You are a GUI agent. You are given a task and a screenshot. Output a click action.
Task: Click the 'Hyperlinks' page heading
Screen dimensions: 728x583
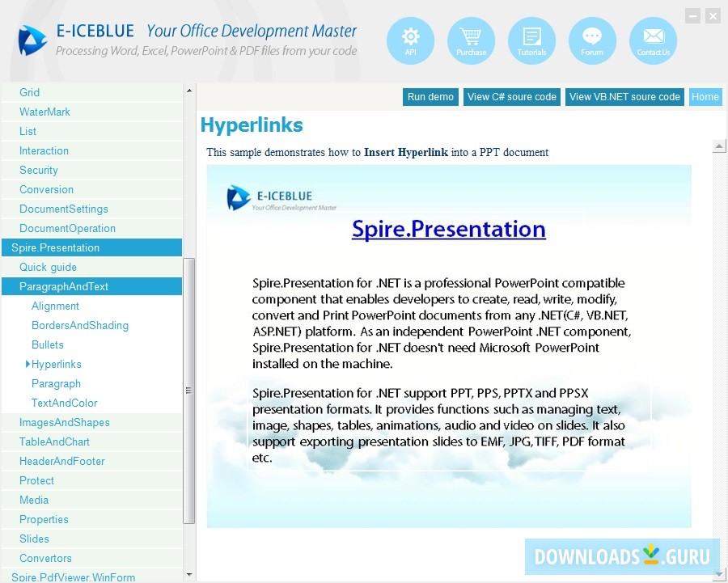(x=252, y=125)
